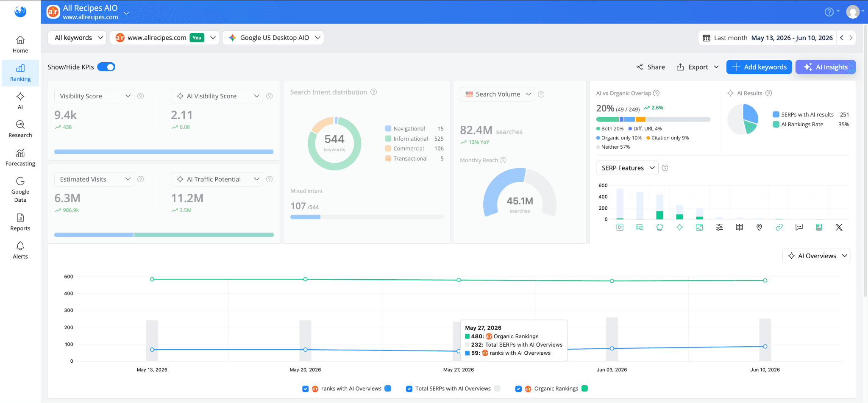Image resolution: width=868 pixels, height=403 pixels.
Task: Click the help icon beside AI Traffic Potential
Action: click(270, 179)
